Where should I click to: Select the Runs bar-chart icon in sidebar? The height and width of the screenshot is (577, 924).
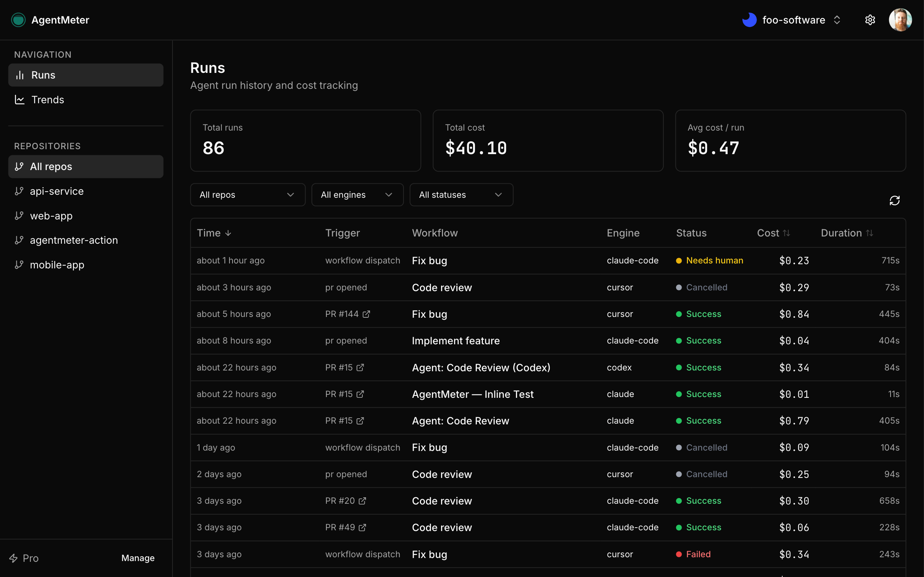pos(20,75)
